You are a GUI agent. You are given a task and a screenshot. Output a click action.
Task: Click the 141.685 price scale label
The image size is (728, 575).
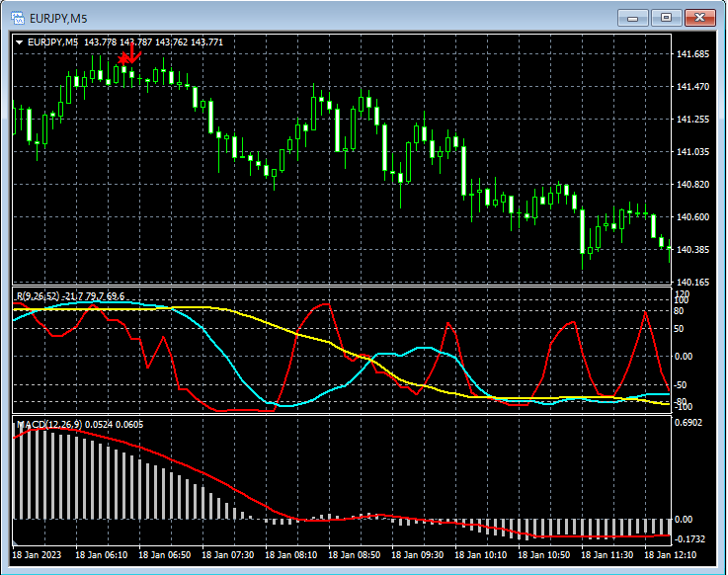[x=695, y=54]
